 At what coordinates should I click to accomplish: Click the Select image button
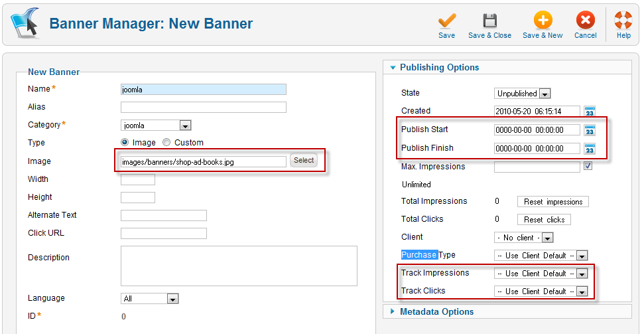pyautogui.click(x=304, y=161)
